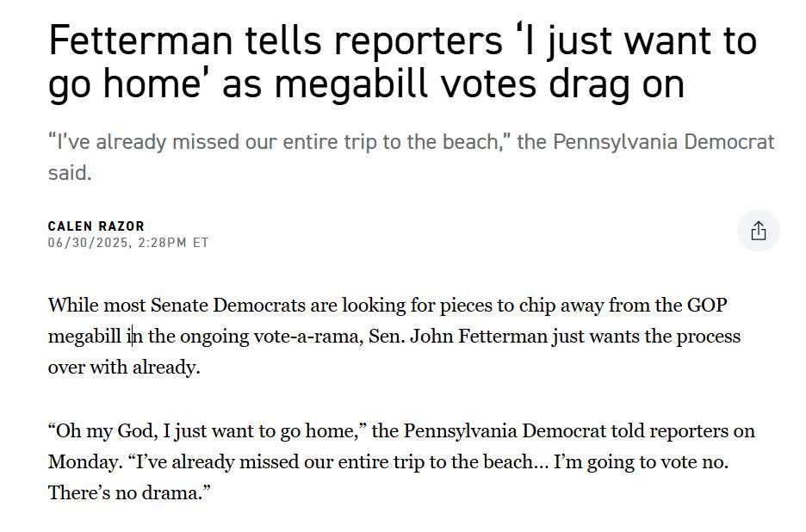
Task: Click the word 'megabill' in the headline
Action: [x=351, y=84]
